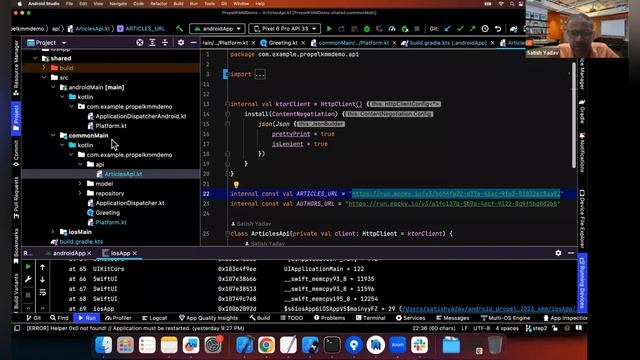The height and width of the screenshot is (360, 640).
Task: Toggle the Project tool window stripe button
Action: click(x=16, y=118)
